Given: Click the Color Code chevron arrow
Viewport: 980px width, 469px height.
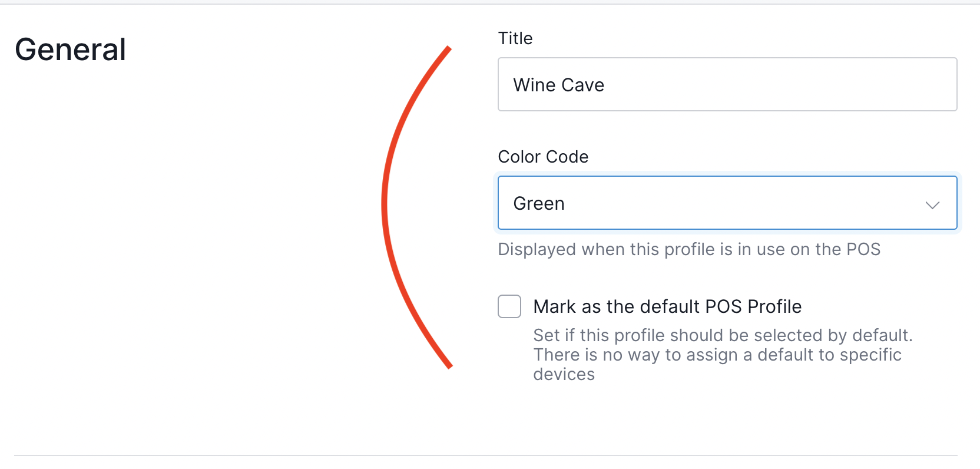Looking at the screenshot, I should (932, 205).
